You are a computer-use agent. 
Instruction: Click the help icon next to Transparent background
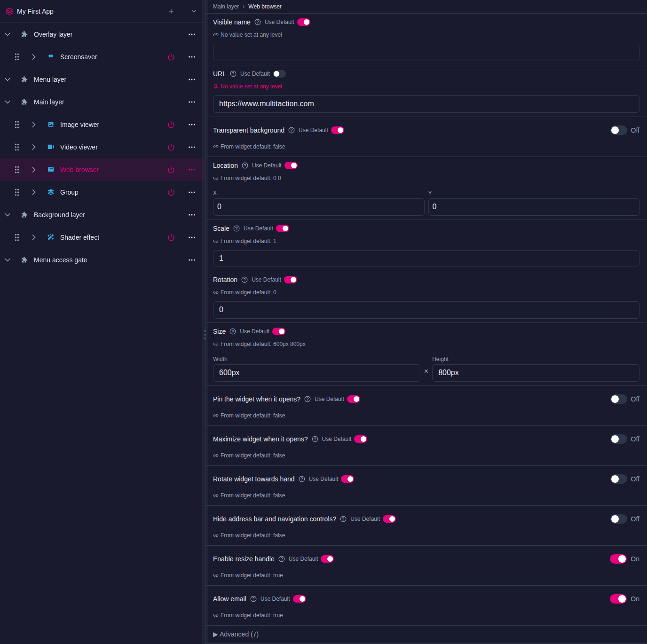292,130
